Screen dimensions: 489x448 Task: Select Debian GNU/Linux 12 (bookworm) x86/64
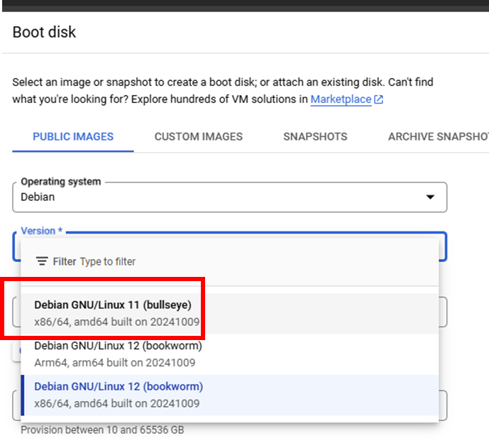pyautogui.click(x=229, y=395)
